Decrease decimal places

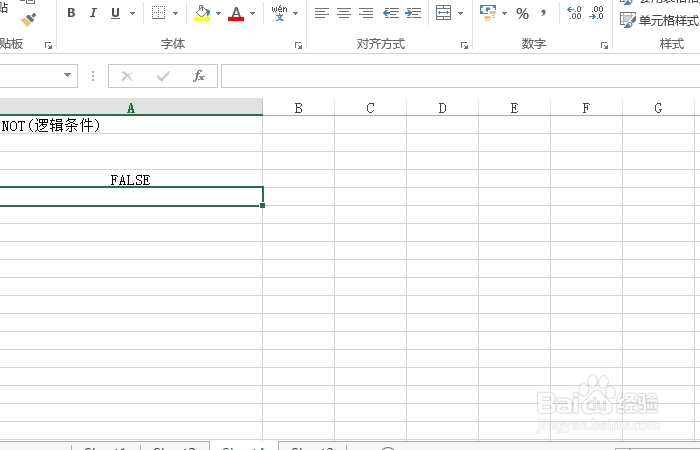tap(596, 12)
